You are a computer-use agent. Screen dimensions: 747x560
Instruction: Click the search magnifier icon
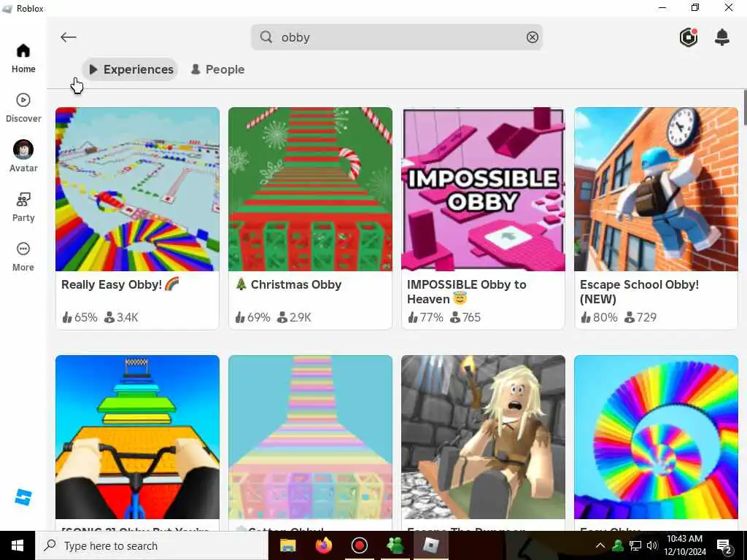[266, 37]
